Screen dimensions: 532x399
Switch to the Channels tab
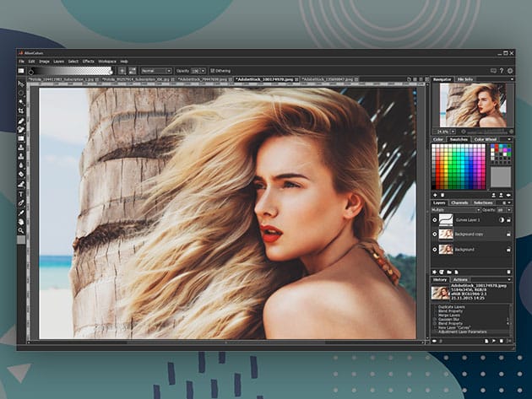(459, 202)
